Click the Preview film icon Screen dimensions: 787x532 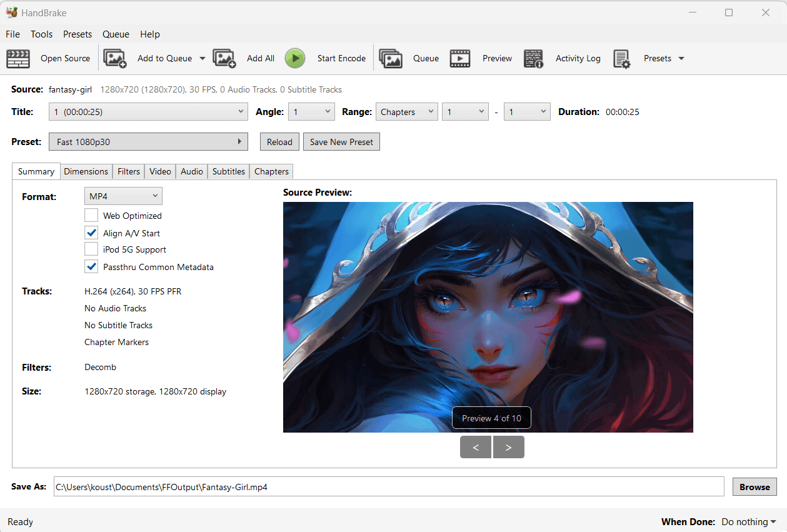[460, 58]
